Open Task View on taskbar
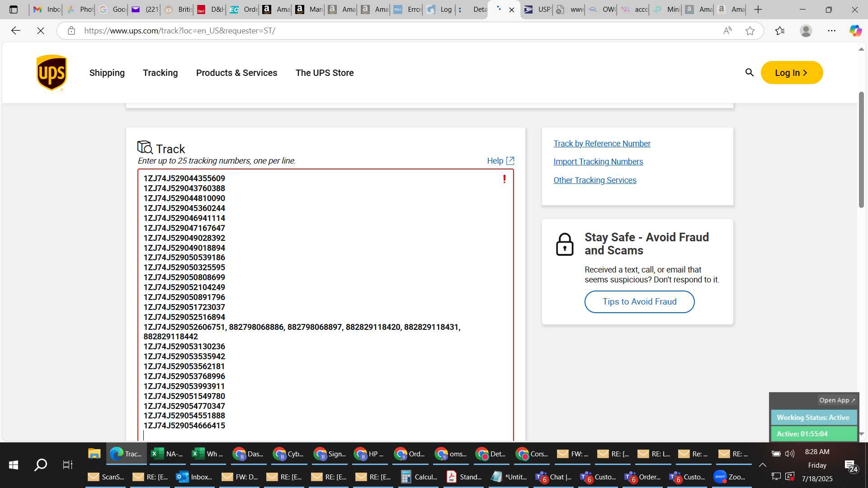868x488 pixels. (67, 465)
